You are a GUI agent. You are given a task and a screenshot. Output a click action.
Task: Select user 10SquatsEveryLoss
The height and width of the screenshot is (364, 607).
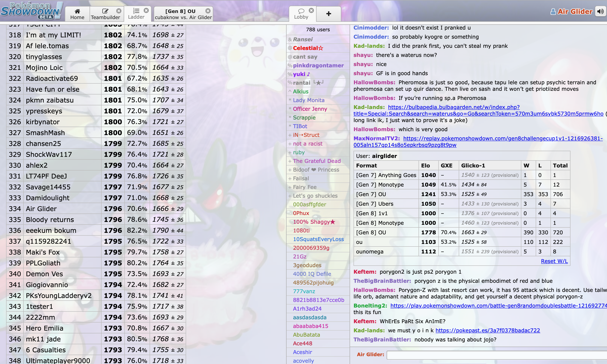(318, 239)
